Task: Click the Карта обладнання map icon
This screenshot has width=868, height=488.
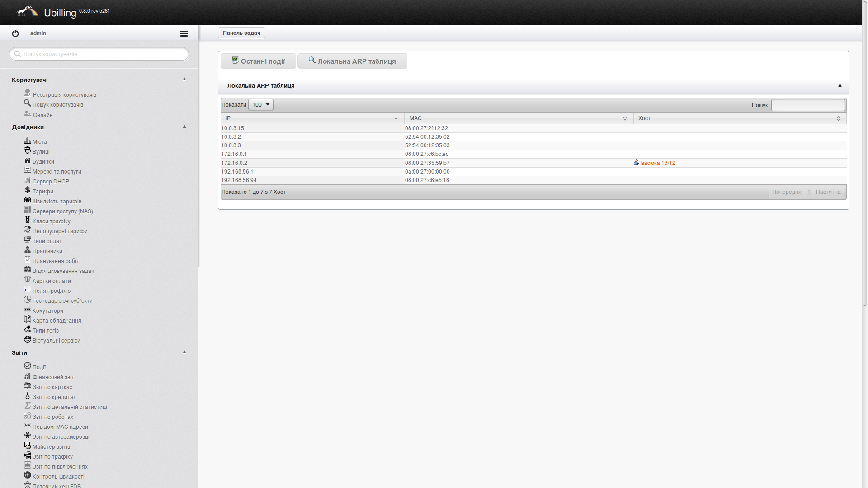Action: (x=27, y=319)
